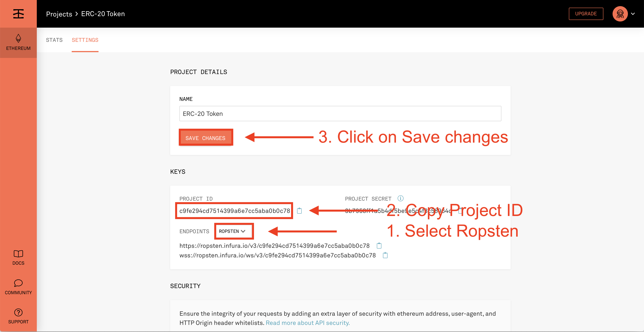This screenshot has width=644, height=332.
Task: Focus the project Name input field
Action: coord(340,114)
